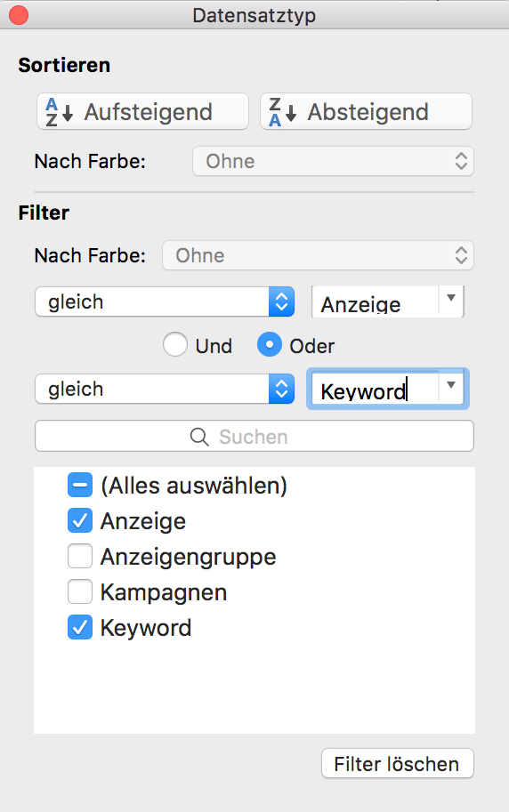Open Nach Farbe dropdown under Sortieren
509x812 pixels.
coord(333,161)
